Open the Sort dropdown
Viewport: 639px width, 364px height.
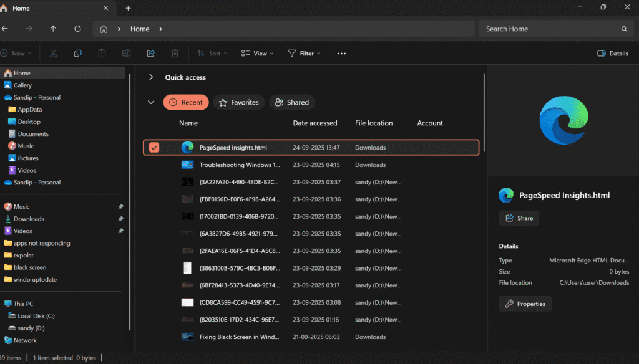click(x=211, y=53)
